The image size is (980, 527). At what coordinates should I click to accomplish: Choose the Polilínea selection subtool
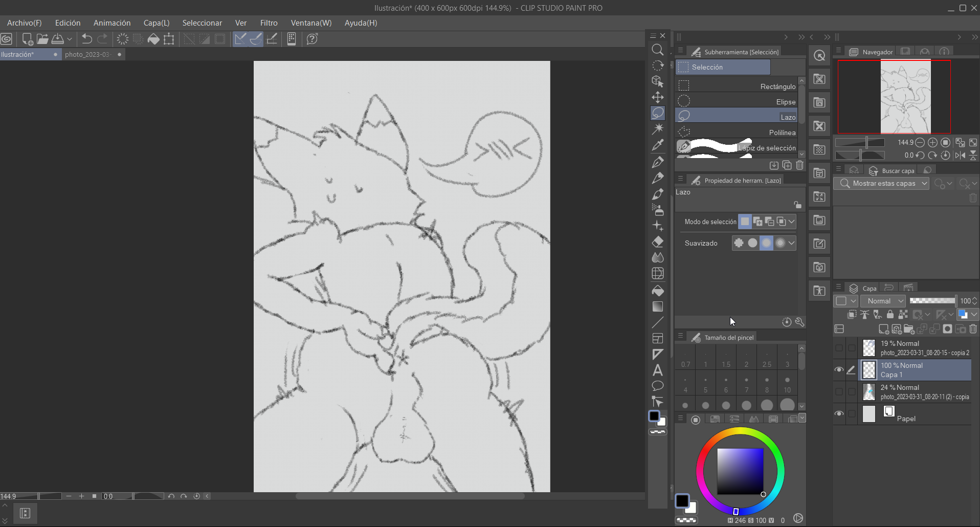tap(736, 132)
